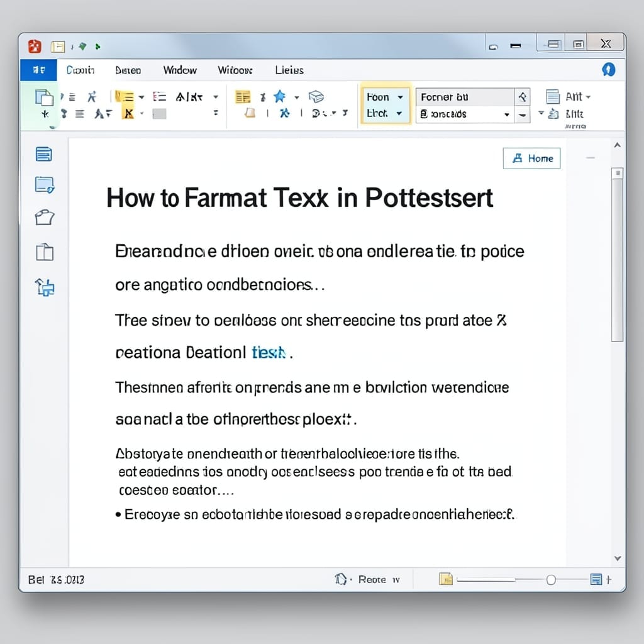The width and height of the screenshot is (644, 644).
Task: Click the sidebar clipboard icon
Action: (45, 252)
